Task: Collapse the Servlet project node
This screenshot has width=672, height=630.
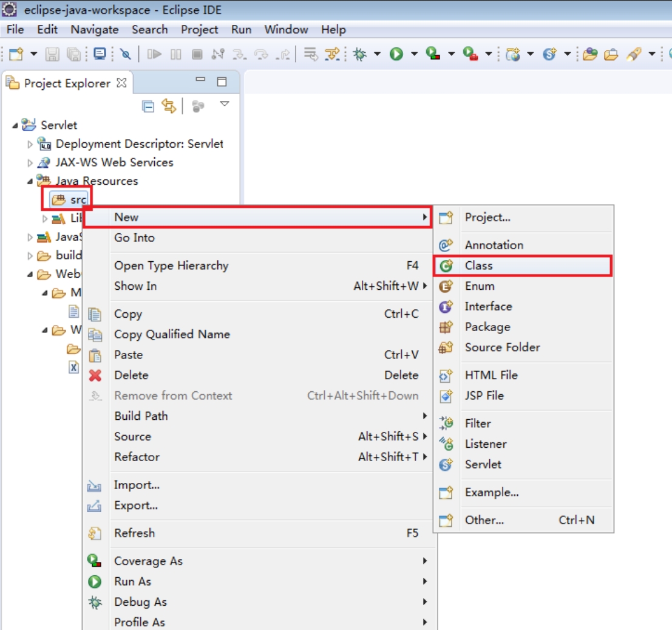Action: [x=15, y=125]
